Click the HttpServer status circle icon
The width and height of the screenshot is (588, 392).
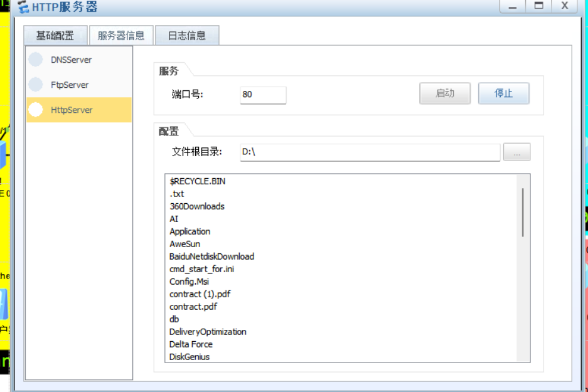click(36, 109)
